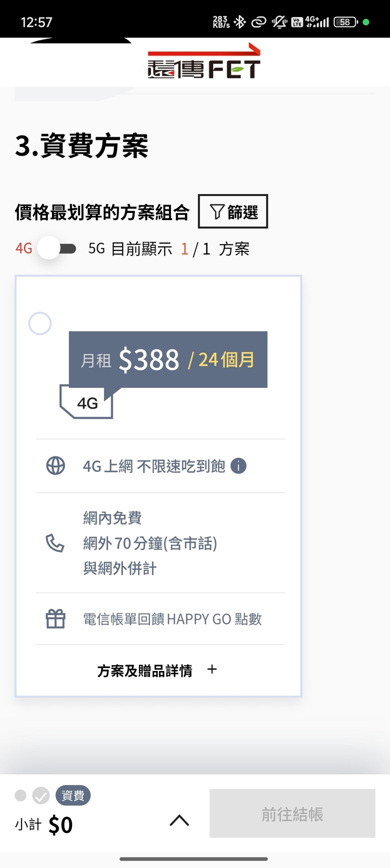Tap the checked step indicator circle
This screenshot has width=390, height=868.
tap(41, 795)
